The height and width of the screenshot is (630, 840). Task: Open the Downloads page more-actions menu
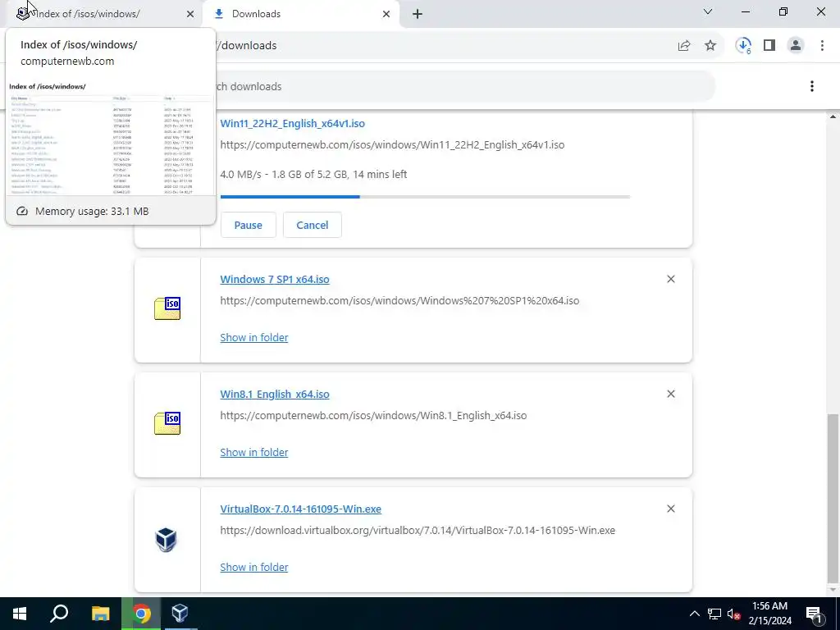pos(812,86)
